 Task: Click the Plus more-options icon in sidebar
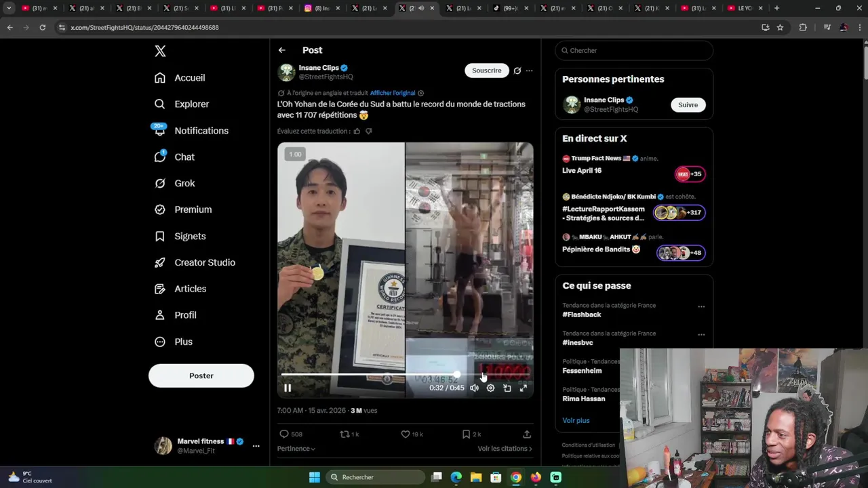(x=160, y=342)
